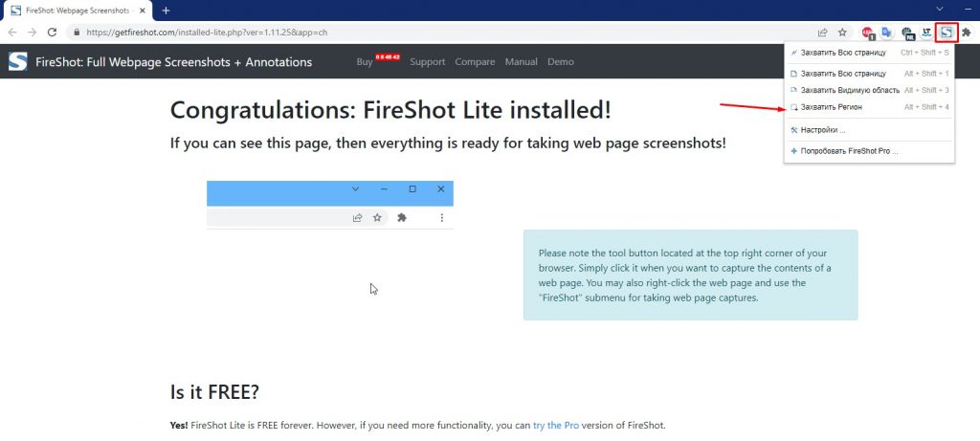Click the red ad-blocker extension icon
The width and height of the screenshot is (980, 441).
point(867,33)
